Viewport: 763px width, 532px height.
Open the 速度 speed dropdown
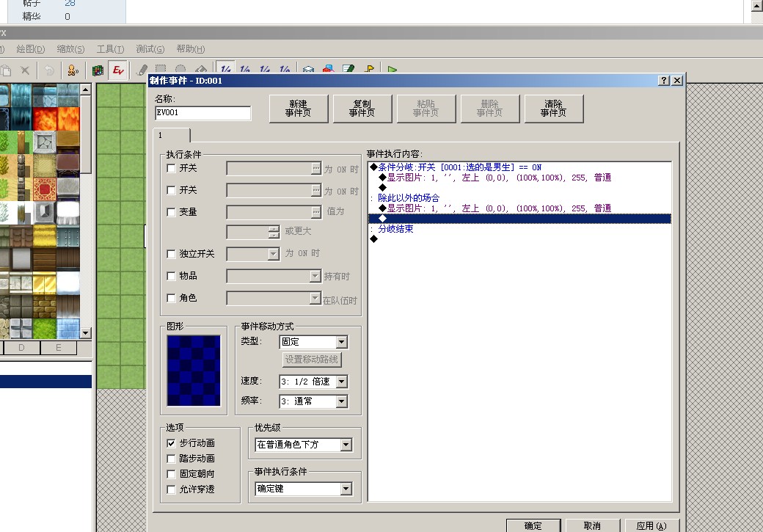click(342, 382)
